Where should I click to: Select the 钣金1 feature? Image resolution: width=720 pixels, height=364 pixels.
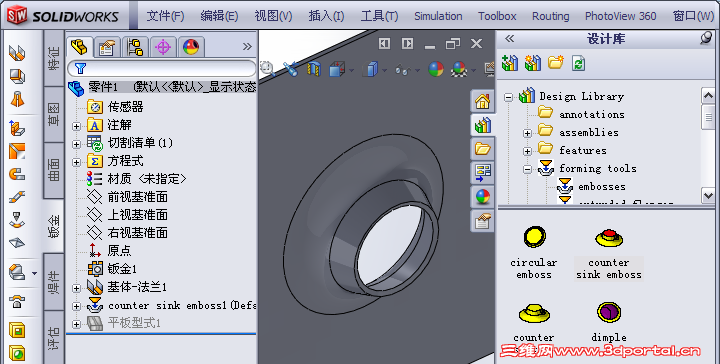(x=112, y=269)
